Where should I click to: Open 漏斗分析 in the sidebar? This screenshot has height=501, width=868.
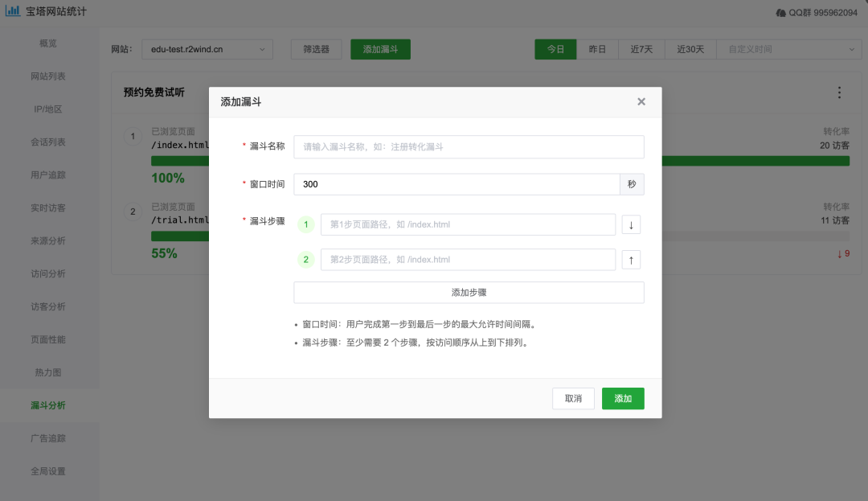[48, 405]
